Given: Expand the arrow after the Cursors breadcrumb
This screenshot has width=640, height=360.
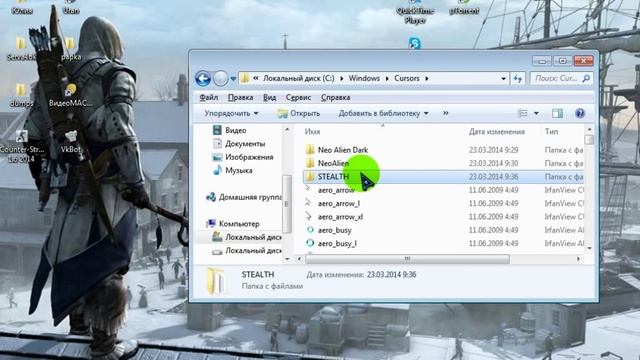Looking at the screenshot, I should pyautogui.click(x=427, y=78).
